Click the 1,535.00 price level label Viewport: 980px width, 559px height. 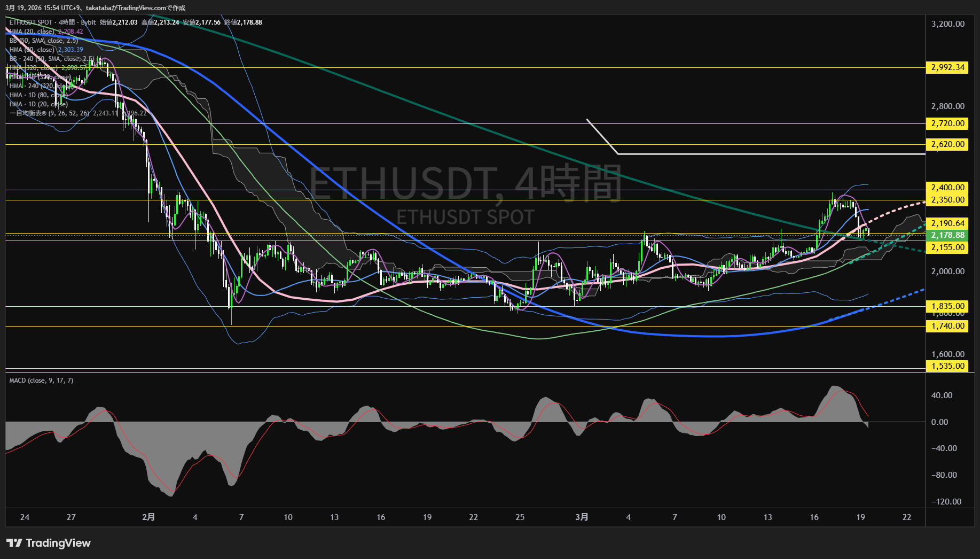pos(947,366)
